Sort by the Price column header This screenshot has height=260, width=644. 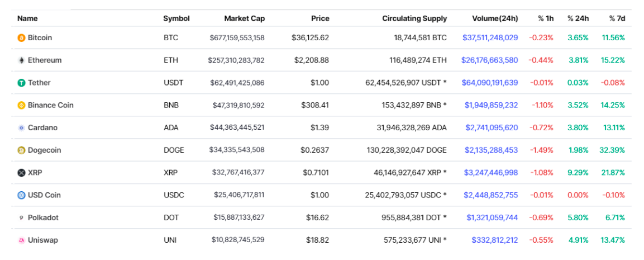point(320,18)
